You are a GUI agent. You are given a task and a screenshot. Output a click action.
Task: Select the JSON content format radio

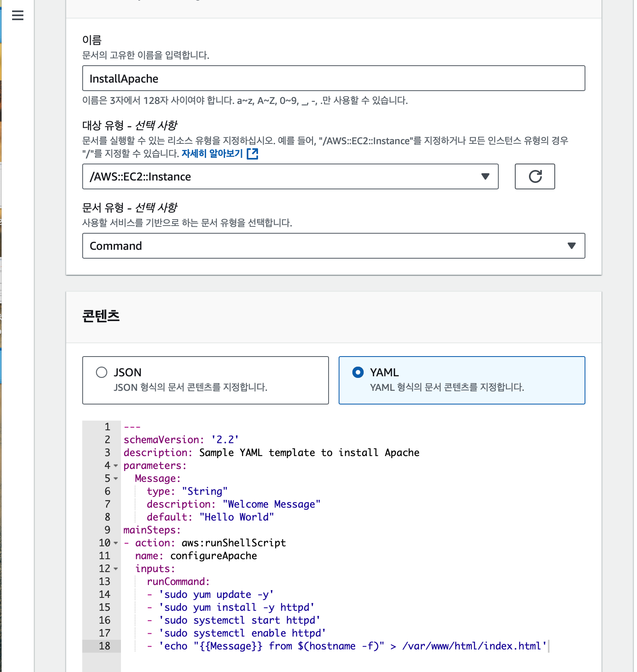(102, 372)
